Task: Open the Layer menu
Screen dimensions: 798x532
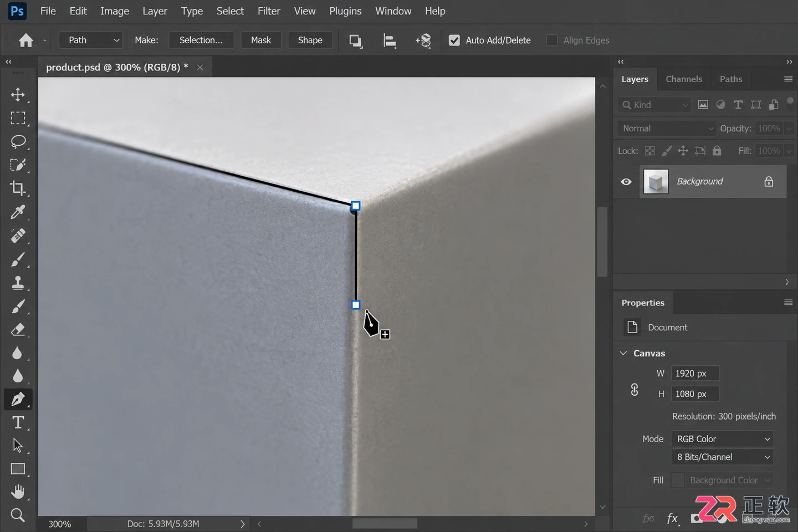Action: point(155,11)
